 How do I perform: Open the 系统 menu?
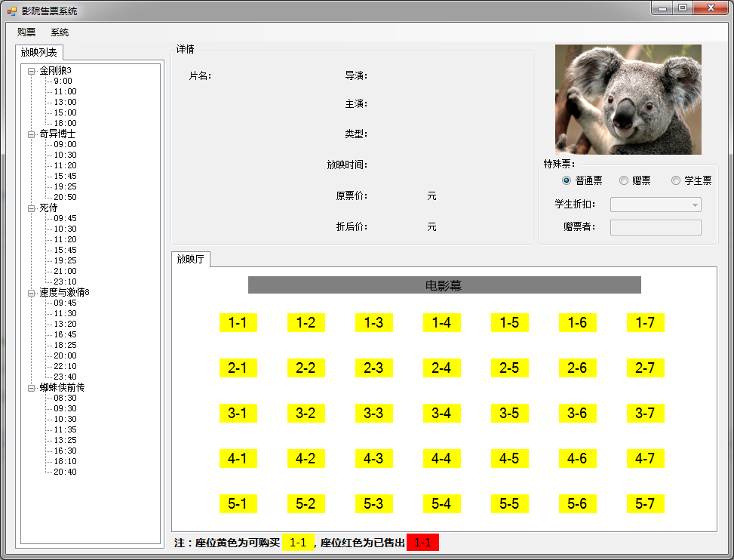tap(60, 32)
